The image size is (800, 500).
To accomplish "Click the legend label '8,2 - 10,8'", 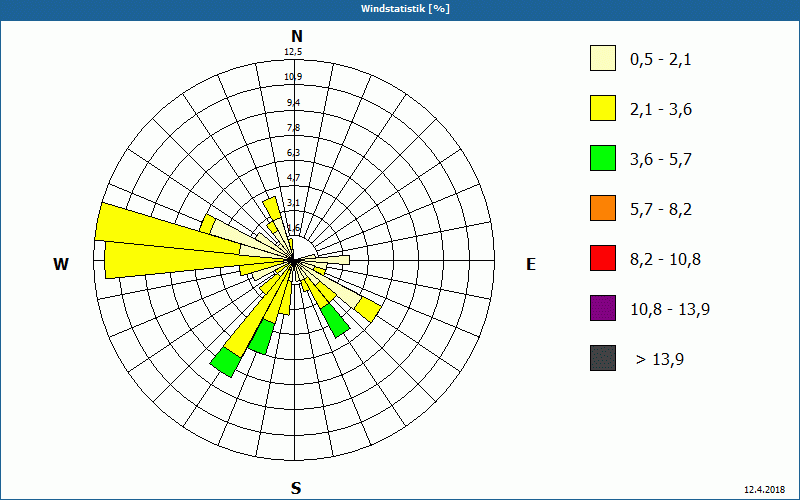I will point(665,260).
